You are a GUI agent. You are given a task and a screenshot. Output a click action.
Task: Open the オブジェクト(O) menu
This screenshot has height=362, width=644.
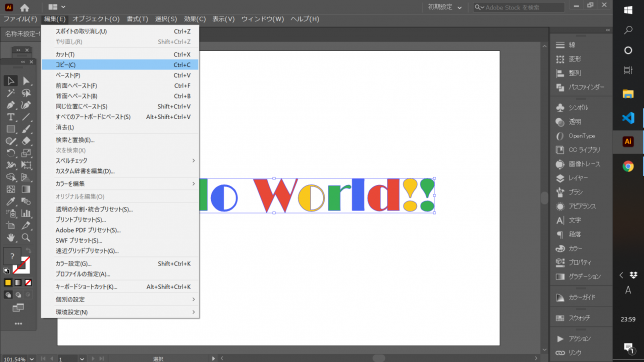point(96,19)
